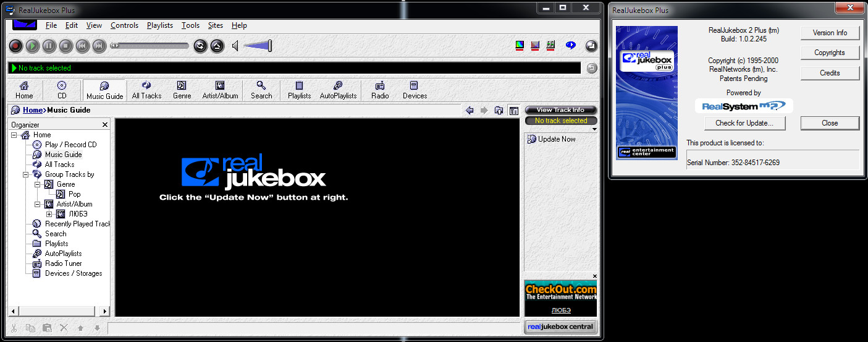Click the CD toolbar icon

[62, 90]
